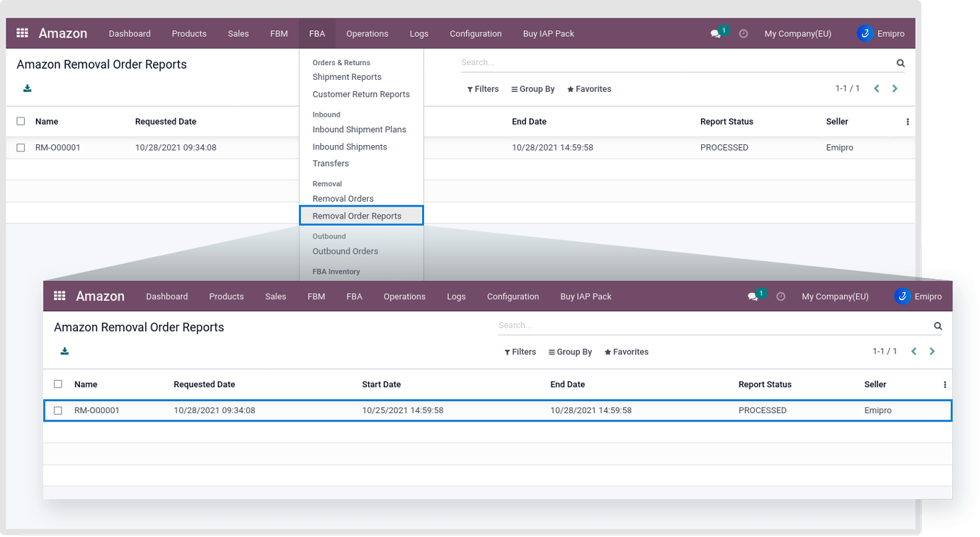
Task: Click previous page arrow in the upper window
Action: click(877, 88)
